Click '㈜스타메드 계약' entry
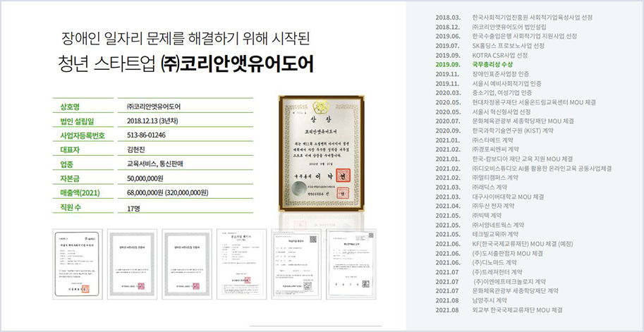Viewport: 644px width, 332px height. click(492, 140)
